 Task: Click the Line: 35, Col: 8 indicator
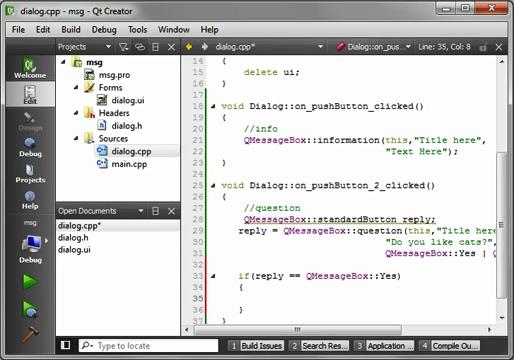coord(444,47)
